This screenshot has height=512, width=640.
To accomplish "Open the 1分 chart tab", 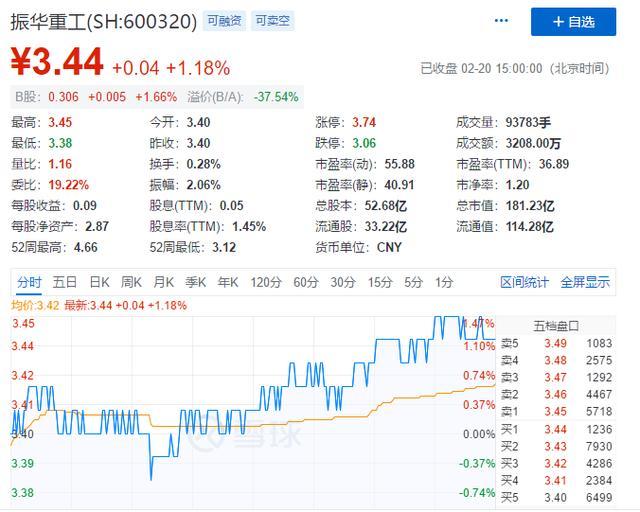I will tap(444, 282).
